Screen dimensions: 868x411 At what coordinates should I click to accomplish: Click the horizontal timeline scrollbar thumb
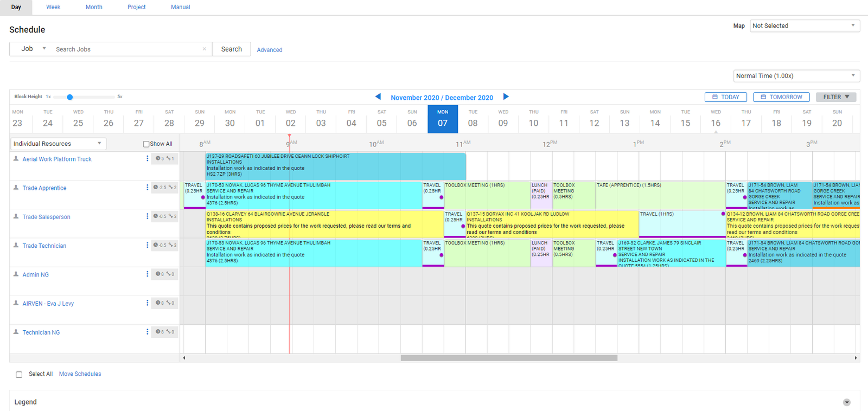pos(509,358)
